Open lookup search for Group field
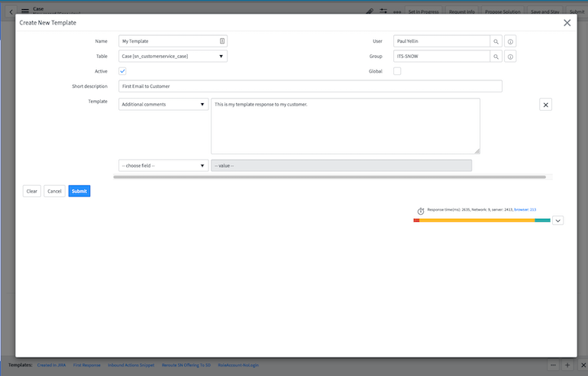Image resolution: width=588 pixels, height=376 pixels. [496, 57]
